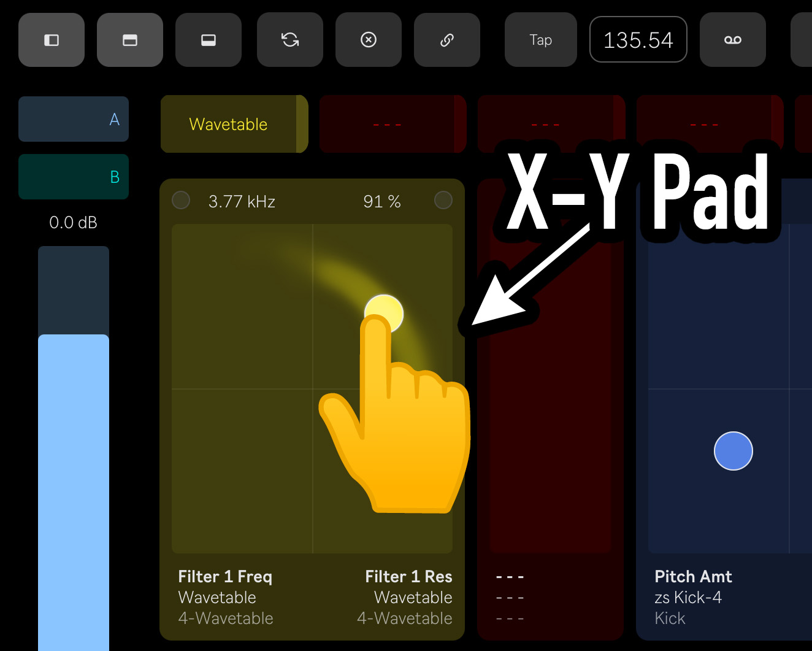The image size is (812, 651).
Task: Toggle the left sidebar panel icon
Action: pyautogui.click(x=52, y=40)
